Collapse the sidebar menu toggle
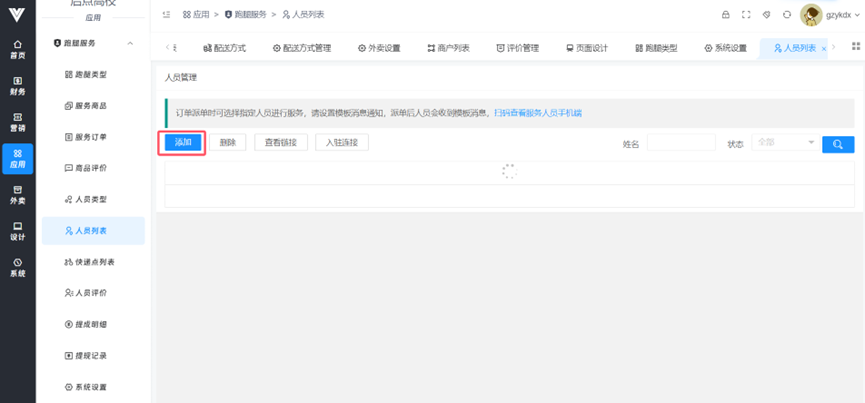865x403 pixels. tap(166, 15)
